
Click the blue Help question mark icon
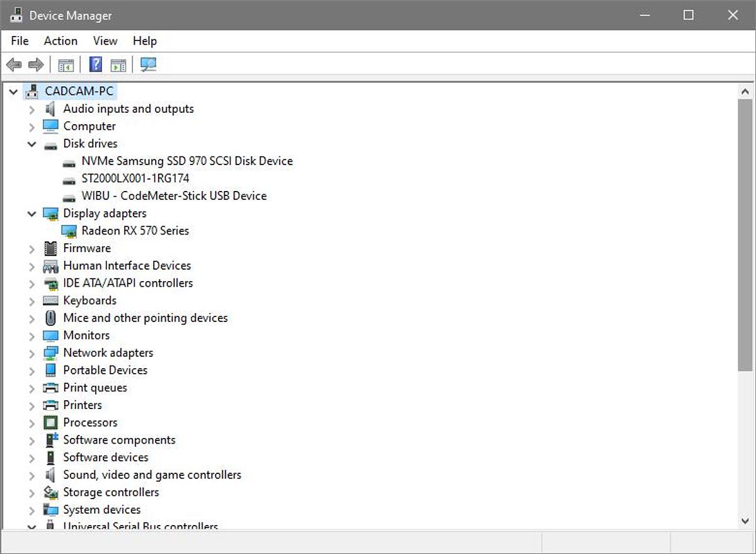(95, 64)
